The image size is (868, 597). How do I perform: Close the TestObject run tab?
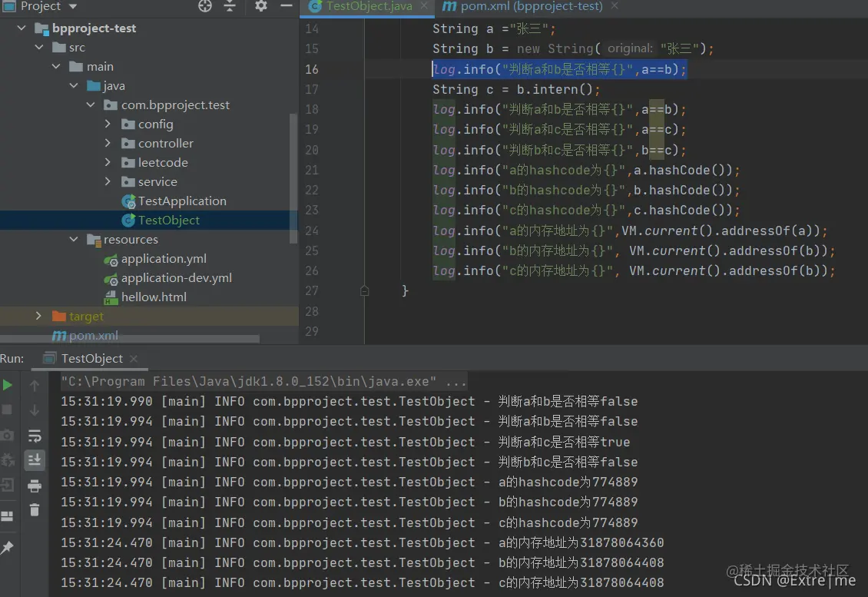tap(134, 359)
